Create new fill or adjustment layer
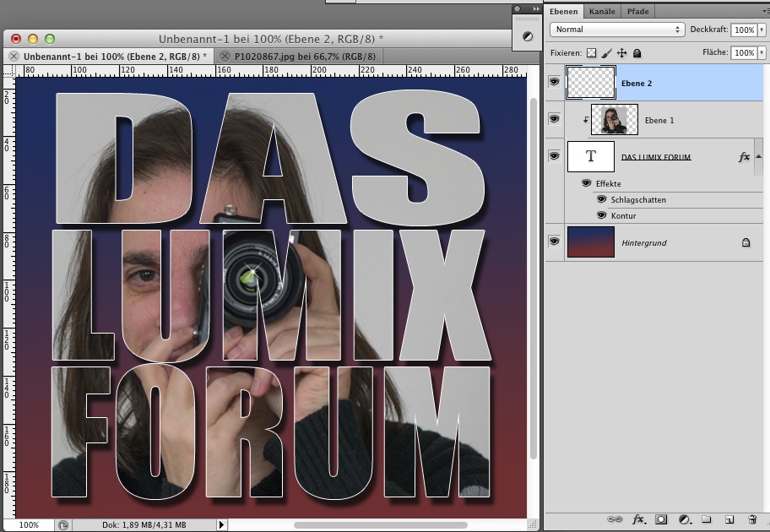Screen dimensions: 770x532 684,519
